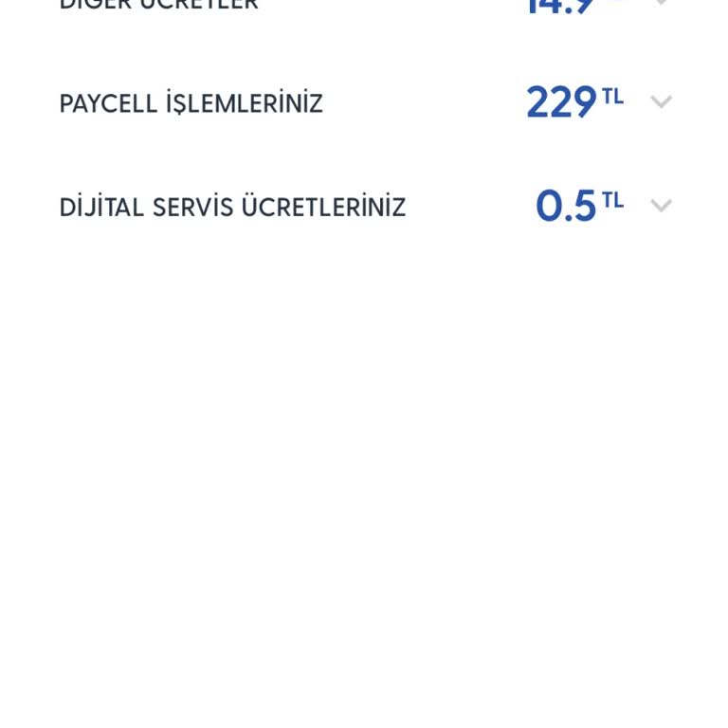Expand the Dijital Servis Ücretleriniz chevron
The image size is (728, 728).
click(661, 205)
